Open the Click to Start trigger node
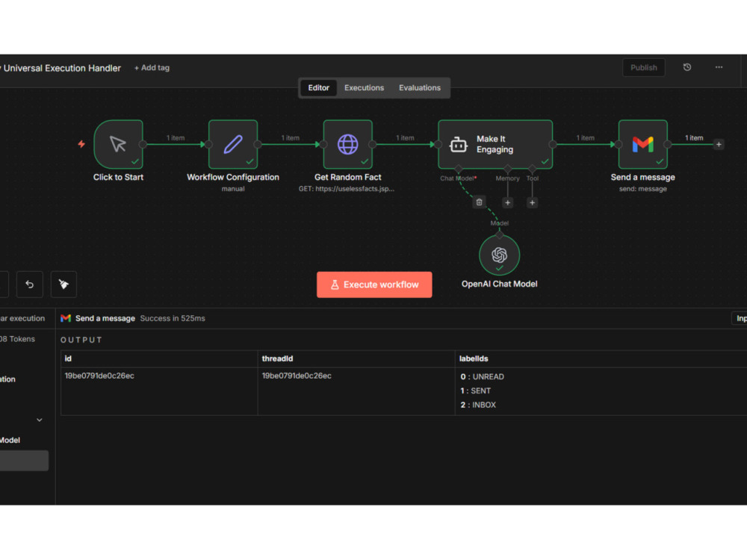747x560 pixels. pos(118,144)
